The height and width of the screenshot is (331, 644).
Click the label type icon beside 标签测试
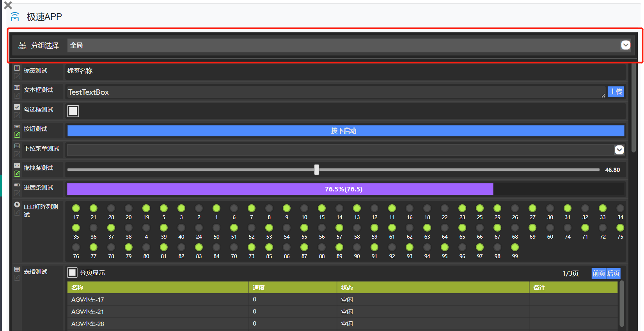[17, 68]
